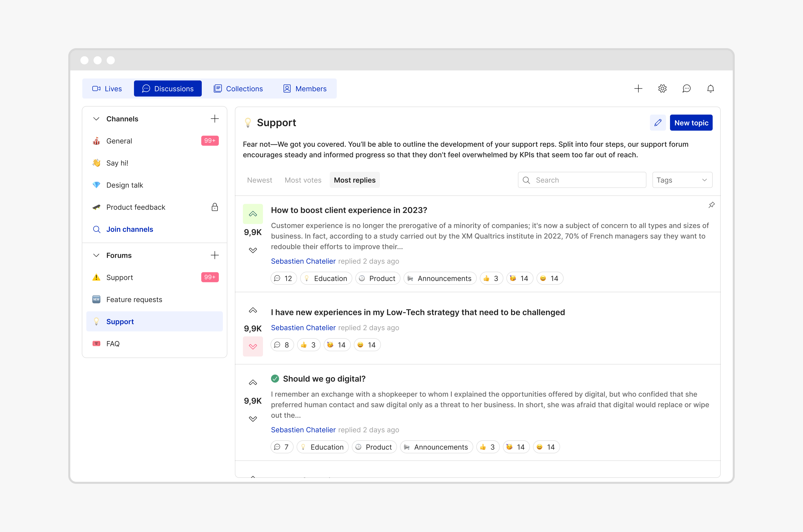Open the notifications bell
The image size is (803, 532).
(710, 89)
